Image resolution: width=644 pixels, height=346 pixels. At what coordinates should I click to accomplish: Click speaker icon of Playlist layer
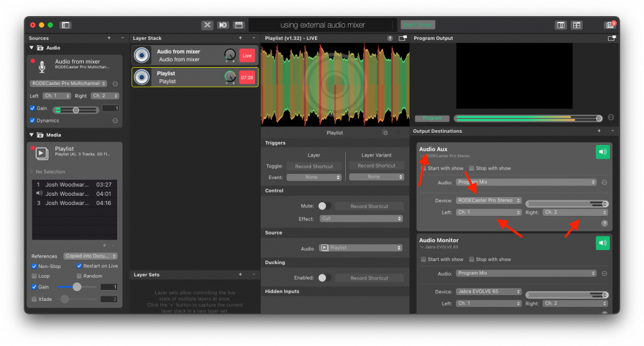(142, 77)
